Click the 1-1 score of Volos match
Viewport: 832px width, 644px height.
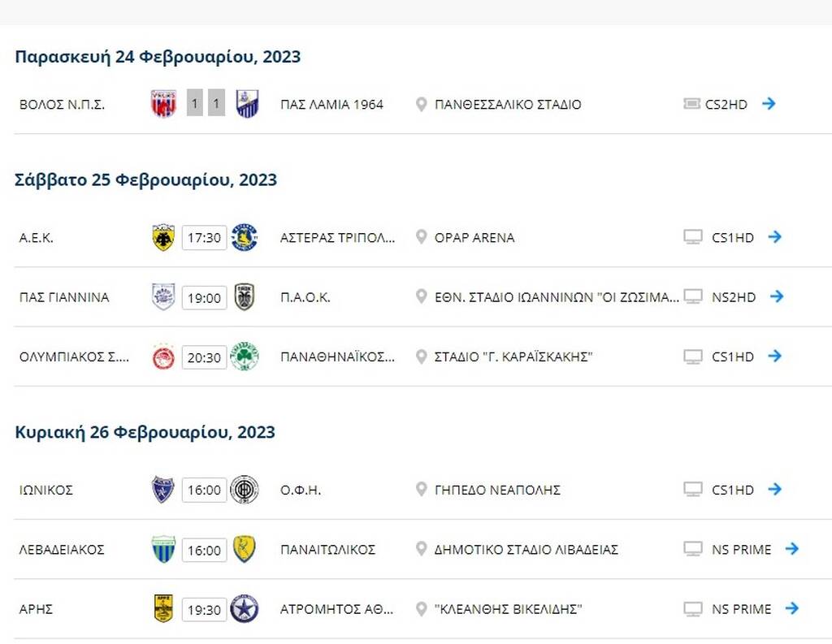206,104
